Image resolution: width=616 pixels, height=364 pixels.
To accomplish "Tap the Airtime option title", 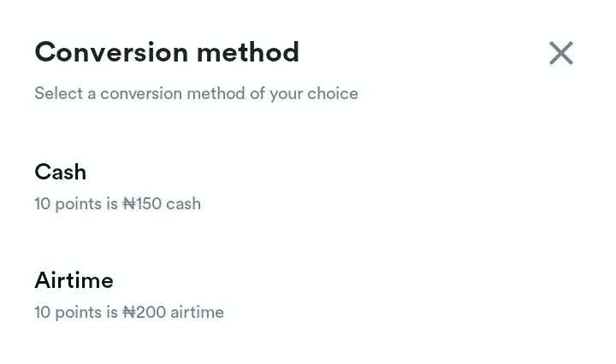I will pos(74,280).
